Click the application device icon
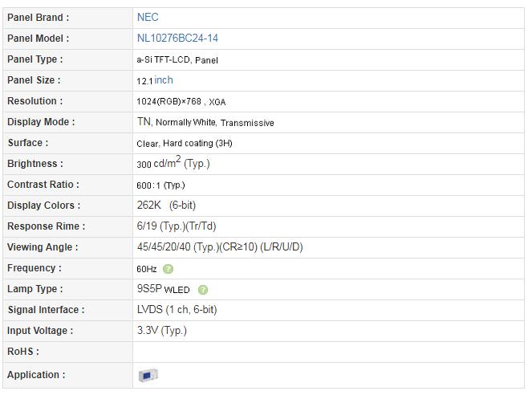The height and width of the screenshot is (395, 532). [x=148, y=376]
